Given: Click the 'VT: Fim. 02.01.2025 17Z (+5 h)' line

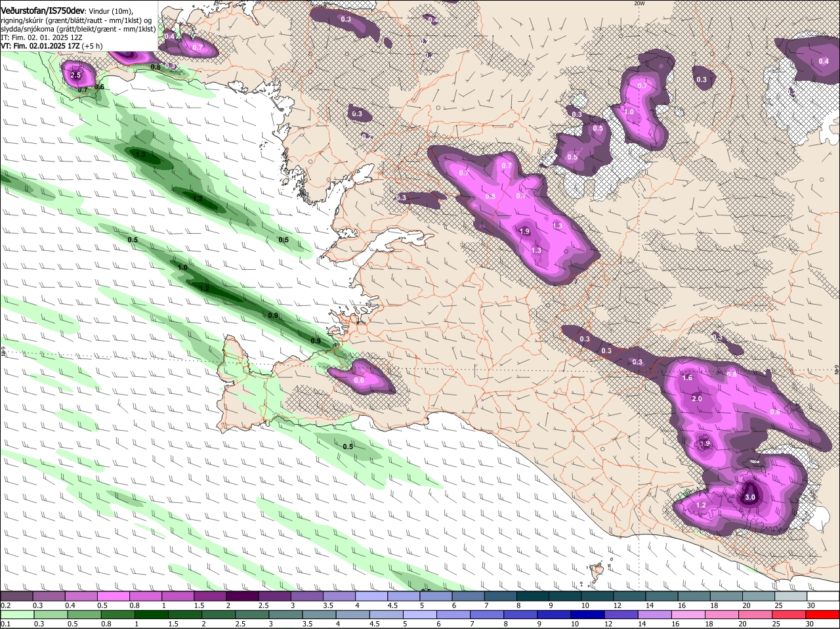Looking at the screenshot, I should [51, 46].
